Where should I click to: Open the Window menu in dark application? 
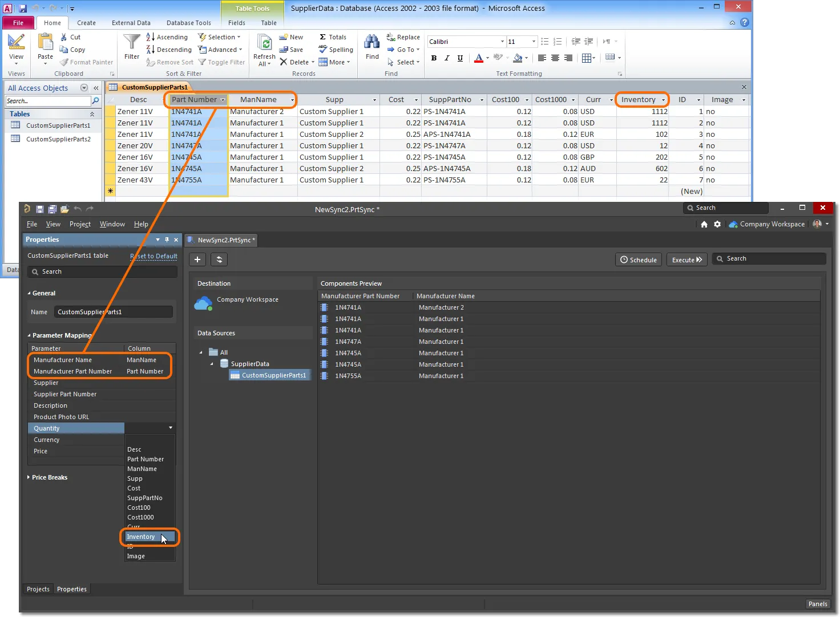[112, 224]
